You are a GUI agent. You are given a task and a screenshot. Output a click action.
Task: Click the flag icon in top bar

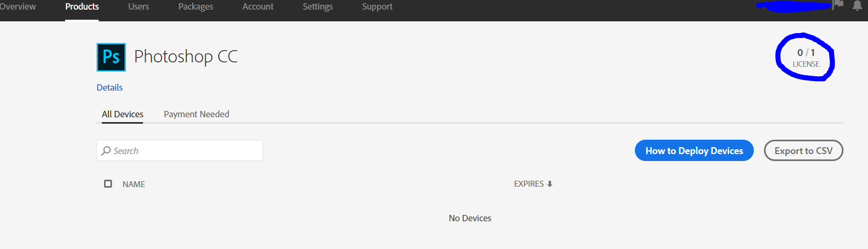839,5
